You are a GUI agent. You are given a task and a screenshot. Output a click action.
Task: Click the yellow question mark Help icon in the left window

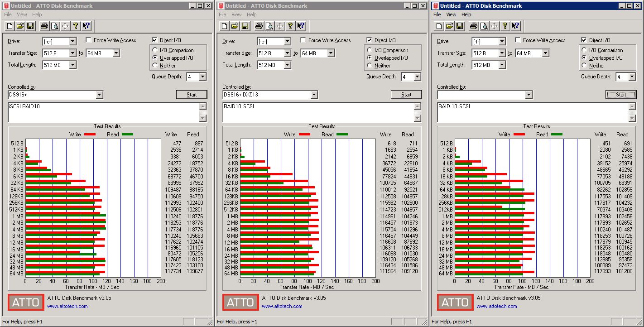point(75,26)
